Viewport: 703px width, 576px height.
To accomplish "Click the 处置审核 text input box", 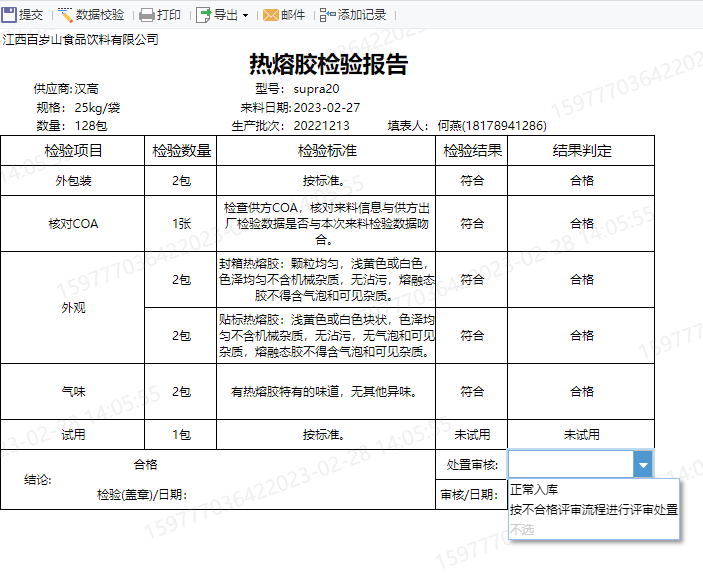I will click(x=570, y=464).
